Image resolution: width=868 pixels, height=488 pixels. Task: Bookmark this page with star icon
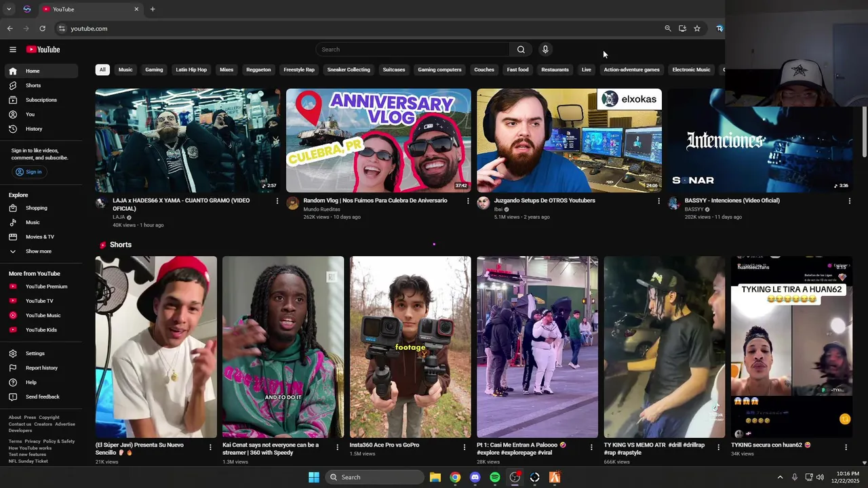point(696,28)
